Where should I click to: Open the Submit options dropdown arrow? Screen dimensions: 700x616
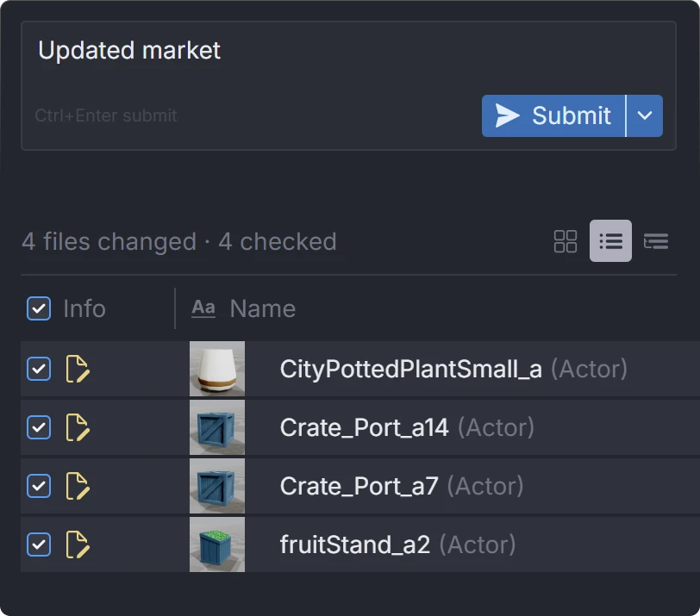[x=645, y=116]
